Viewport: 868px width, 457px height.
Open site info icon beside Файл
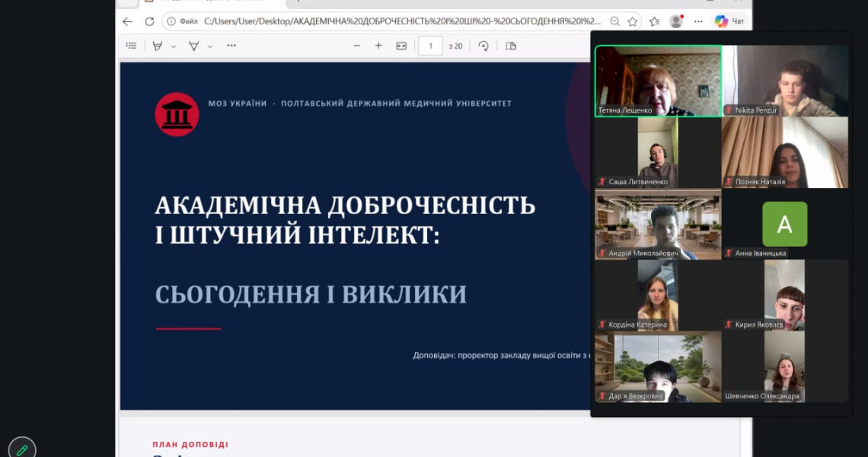tap(171, 21)
